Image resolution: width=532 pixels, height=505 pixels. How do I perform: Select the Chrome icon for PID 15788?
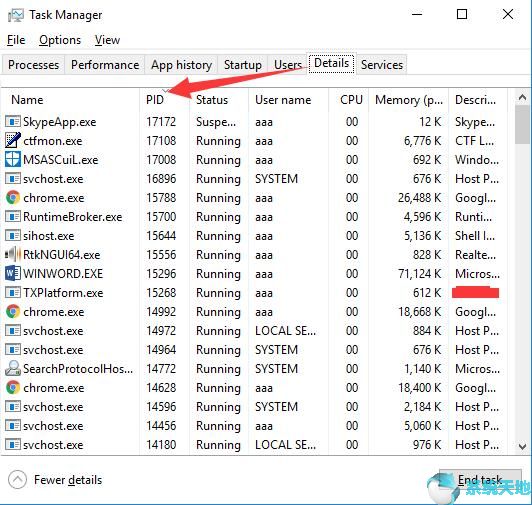13,198
